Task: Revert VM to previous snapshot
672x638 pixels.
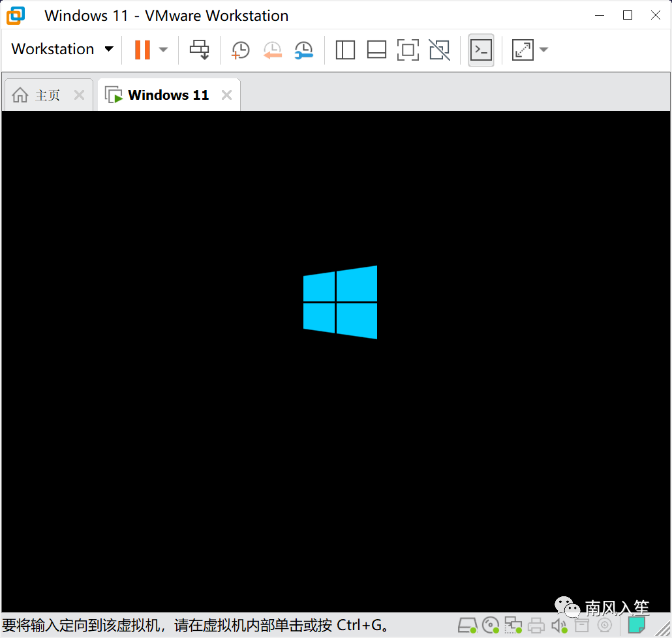Action: [272, 50]
